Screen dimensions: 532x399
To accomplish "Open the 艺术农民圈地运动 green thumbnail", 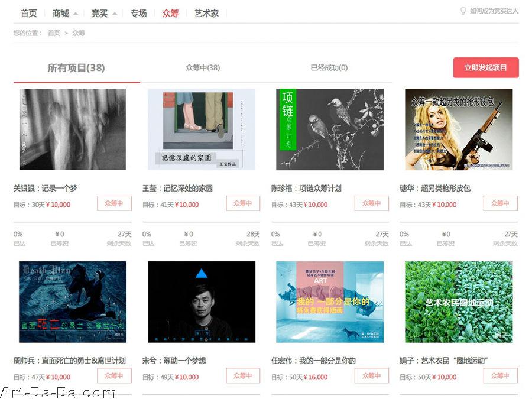I will click(x=459, y=301).
